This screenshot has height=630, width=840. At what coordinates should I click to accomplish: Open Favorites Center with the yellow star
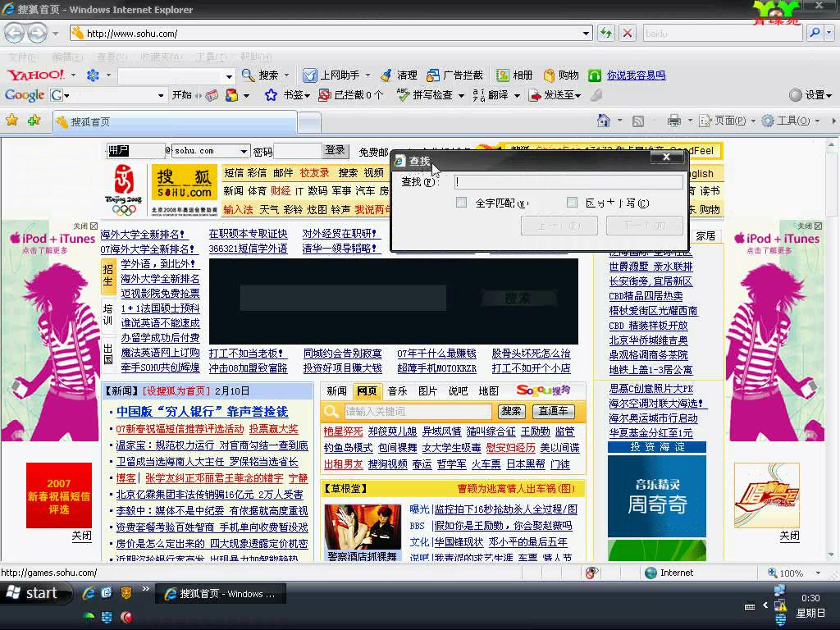point(11,121)
